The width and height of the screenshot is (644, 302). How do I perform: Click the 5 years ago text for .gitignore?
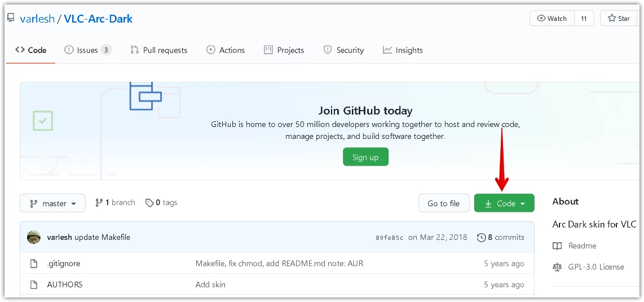pyautogui.click(x=504, y=264)
